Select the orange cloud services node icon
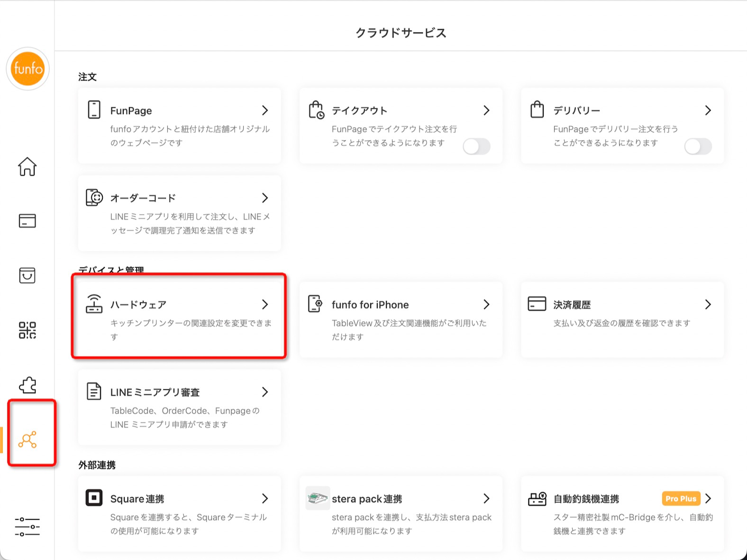 pos(27,440)
